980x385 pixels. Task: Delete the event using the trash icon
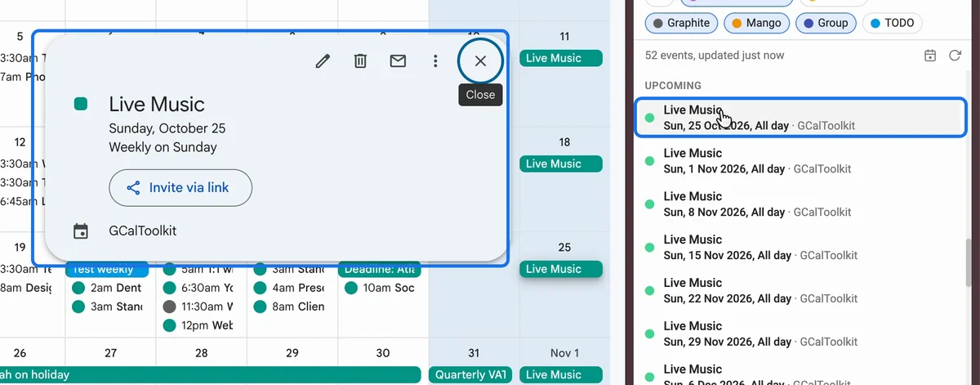pos(360,61)
